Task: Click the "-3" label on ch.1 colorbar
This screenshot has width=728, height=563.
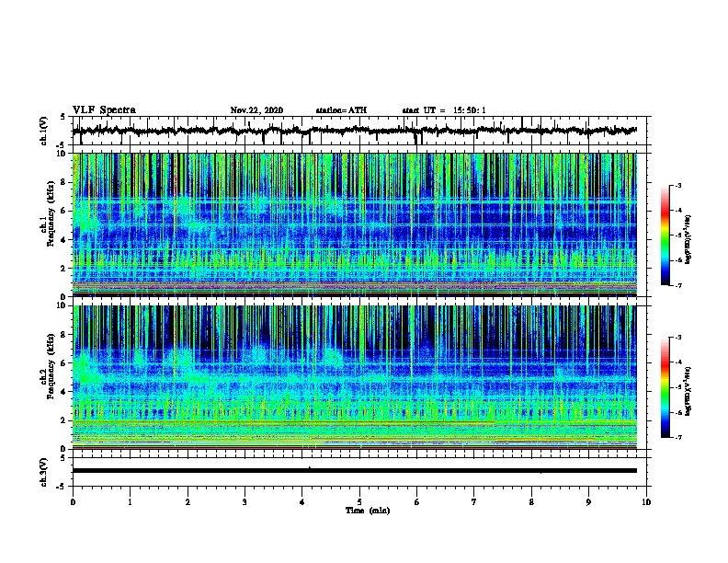Action: pos(677,185)
